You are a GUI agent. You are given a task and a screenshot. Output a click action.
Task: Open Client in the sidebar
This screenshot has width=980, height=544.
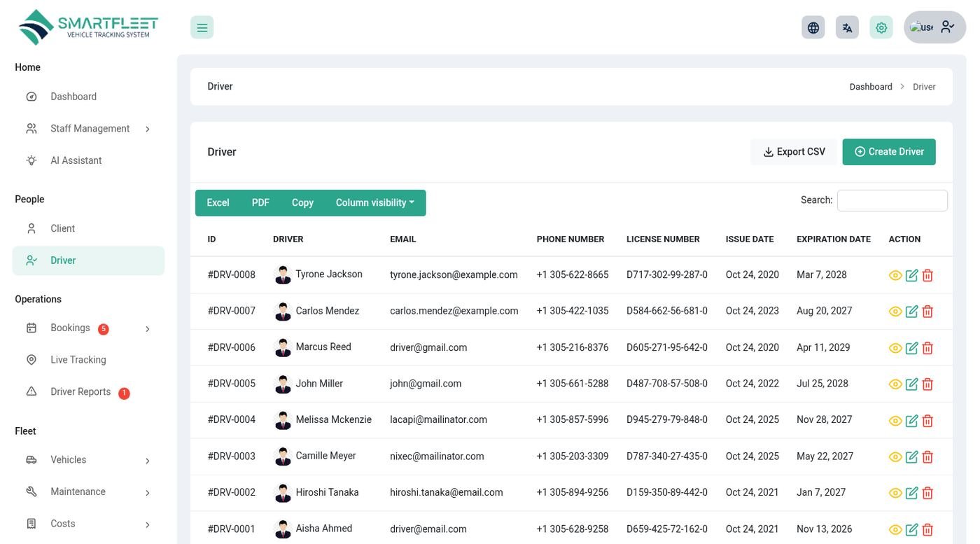88,228
